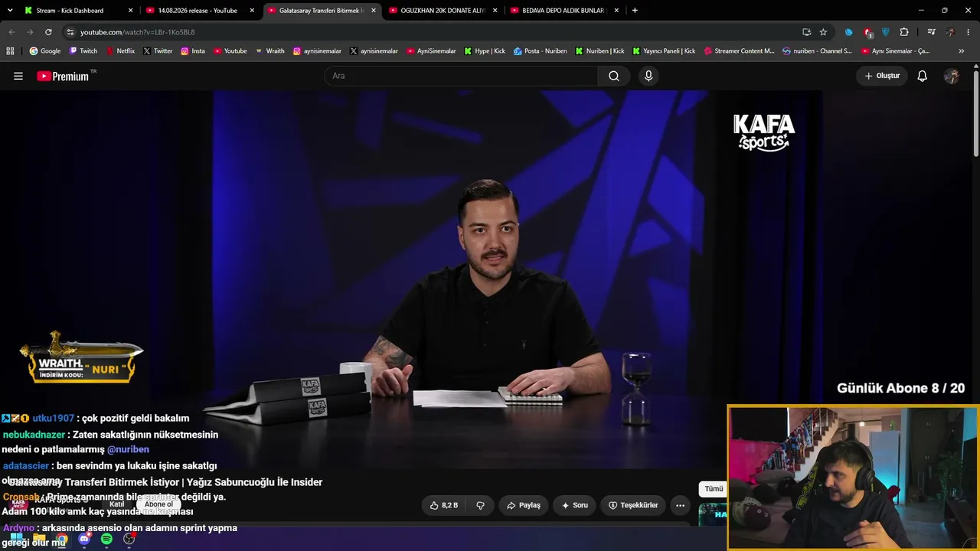Open the Insta bookmark
980x551 pixels.
click(x=193, y=51)
